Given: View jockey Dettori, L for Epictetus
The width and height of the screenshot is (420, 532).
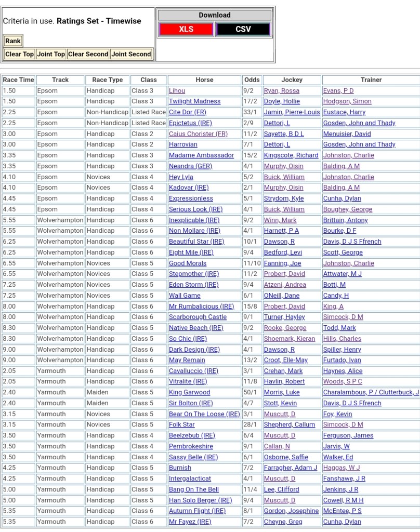Looking at the screenshot, I should tap(277, 123).
